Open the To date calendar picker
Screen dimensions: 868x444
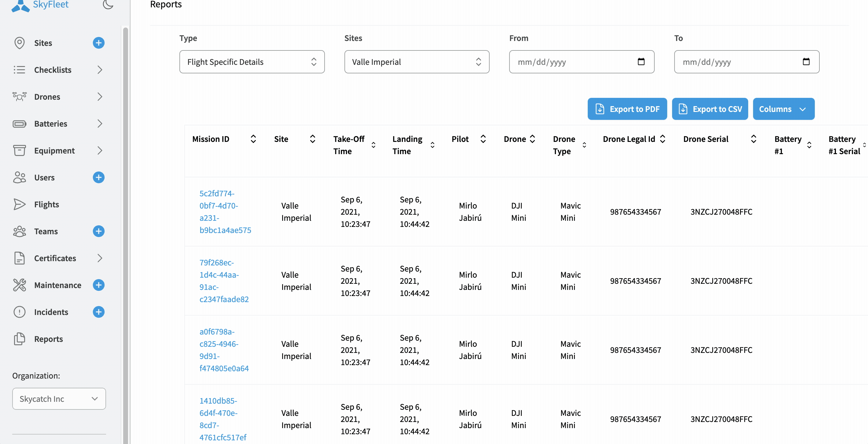tap(806, 61)
